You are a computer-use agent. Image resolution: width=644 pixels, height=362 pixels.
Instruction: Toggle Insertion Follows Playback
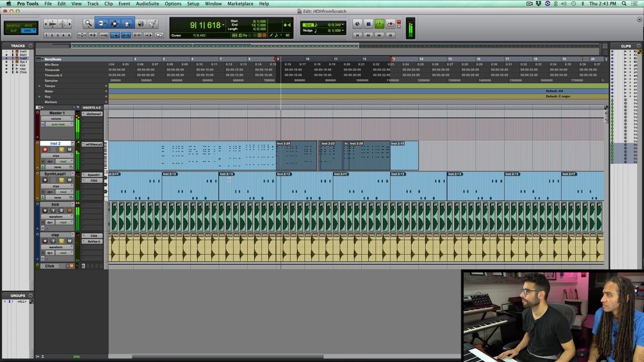coord(148,36)
